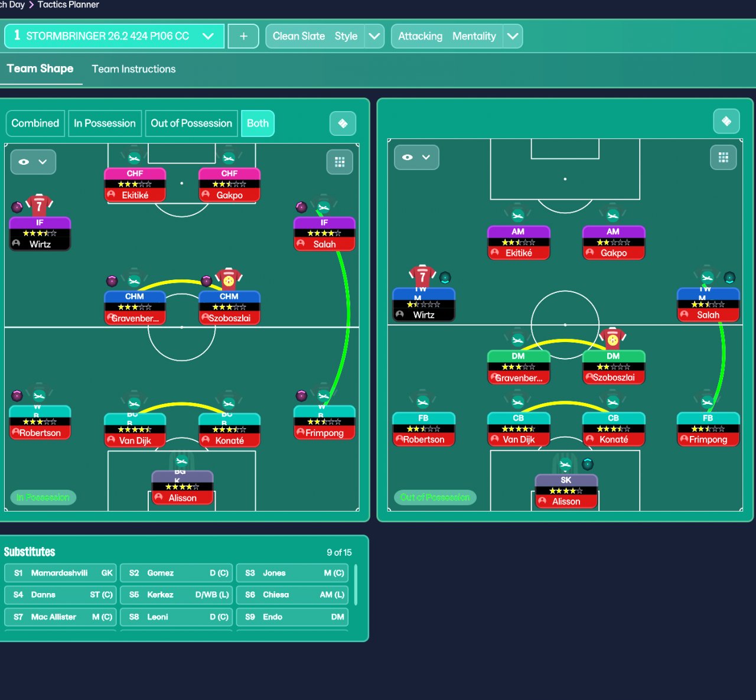Open the eye visibility dropdown on out-of-possession pitch
Image resolution: width=756 pixels, height=700 pixels.
click(x=416, y=157)
